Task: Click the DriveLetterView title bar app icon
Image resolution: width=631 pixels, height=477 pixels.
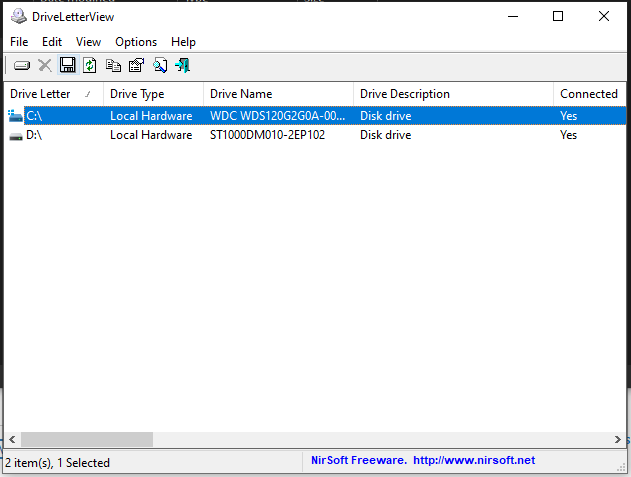Action: coord(19,17)
